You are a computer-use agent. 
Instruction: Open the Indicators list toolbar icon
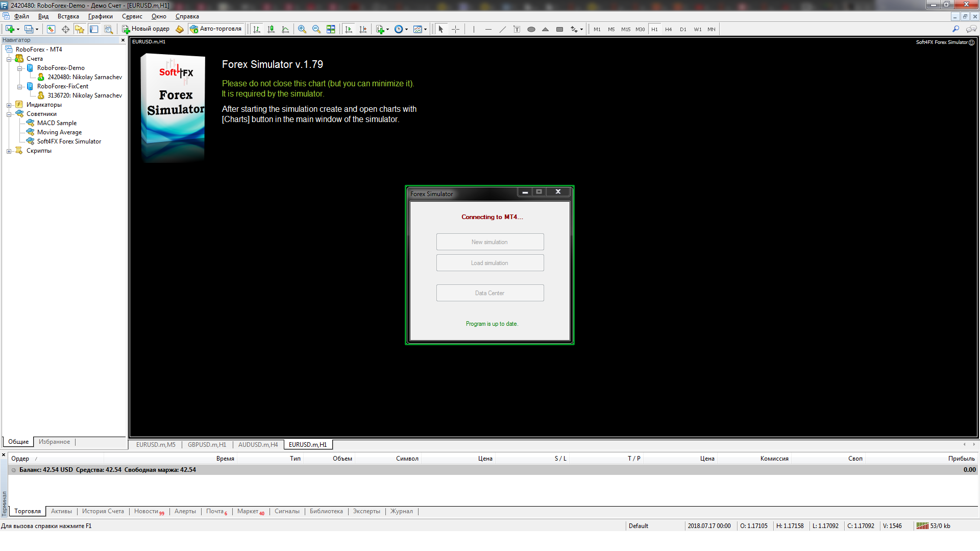click(x=380, y=29)
